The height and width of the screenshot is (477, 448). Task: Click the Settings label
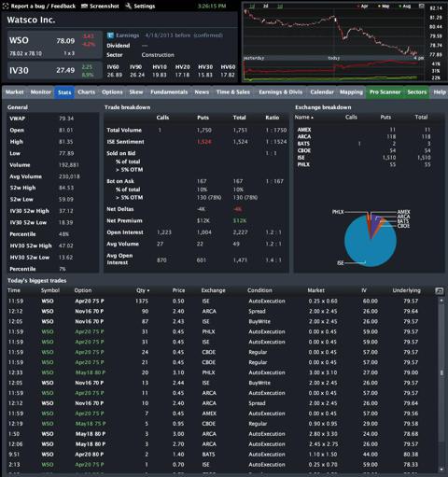point(145,6)
